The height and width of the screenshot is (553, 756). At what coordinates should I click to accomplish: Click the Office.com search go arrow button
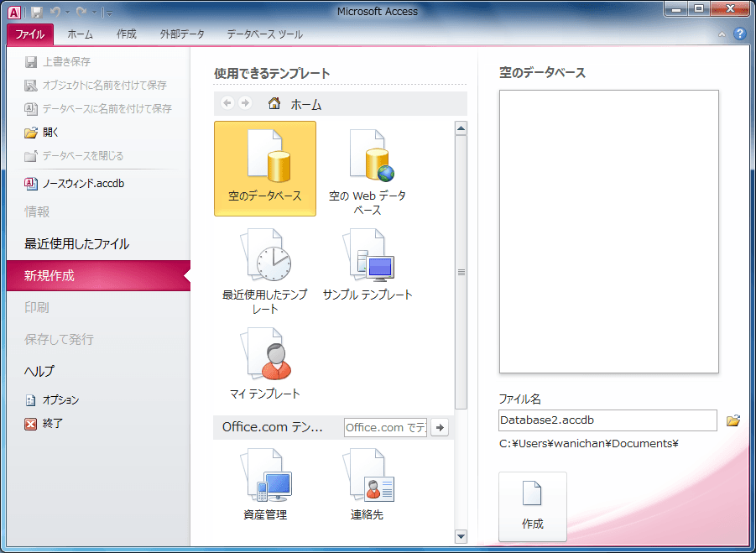click(x=440, y=427)
